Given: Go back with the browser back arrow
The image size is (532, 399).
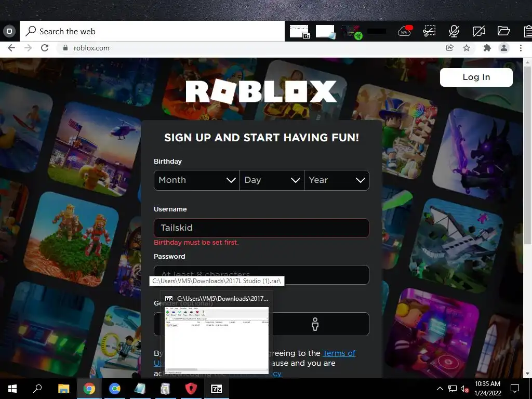Looking at the screenshot, I should pyautogui.click(x=11, y=48).
